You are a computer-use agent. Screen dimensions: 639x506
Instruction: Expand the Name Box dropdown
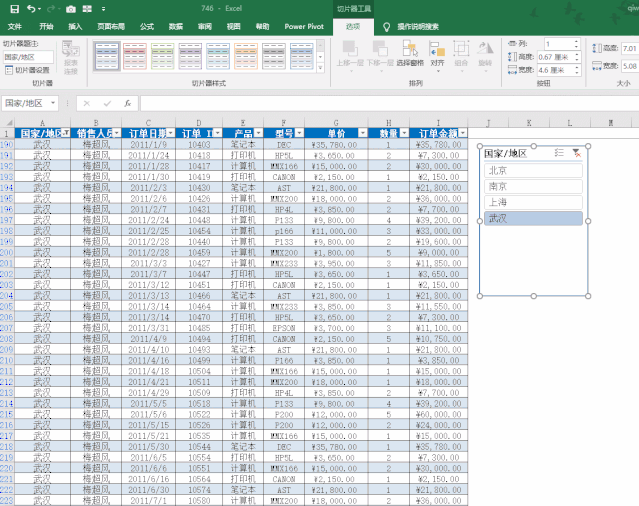[x=52, y=103]
